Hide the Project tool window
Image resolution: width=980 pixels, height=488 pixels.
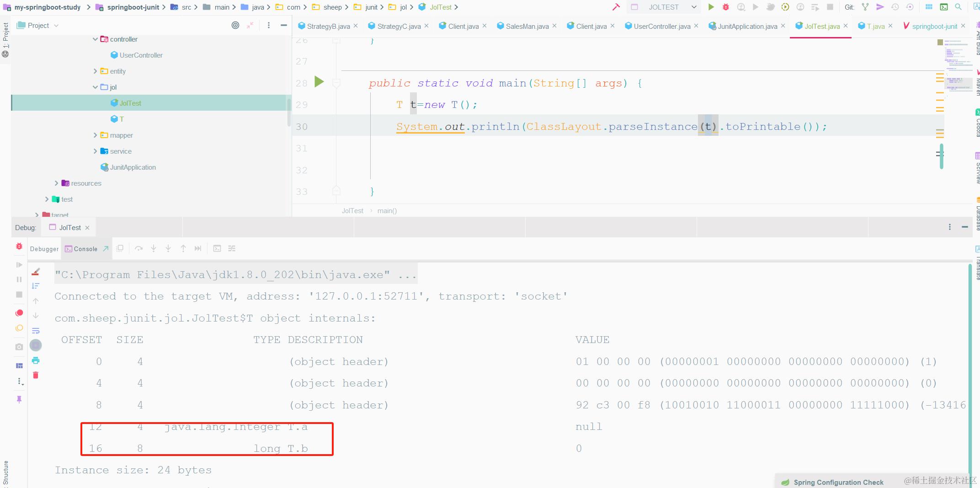283,25
